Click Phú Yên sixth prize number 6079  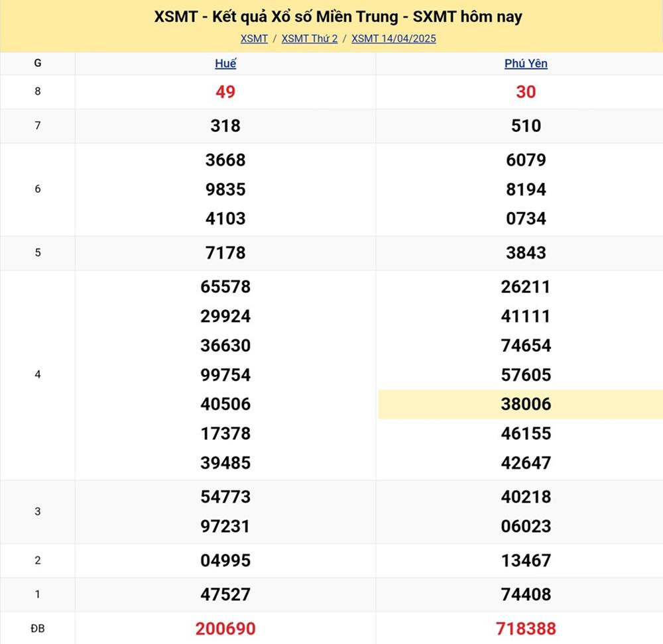click(x=526, y=160)
